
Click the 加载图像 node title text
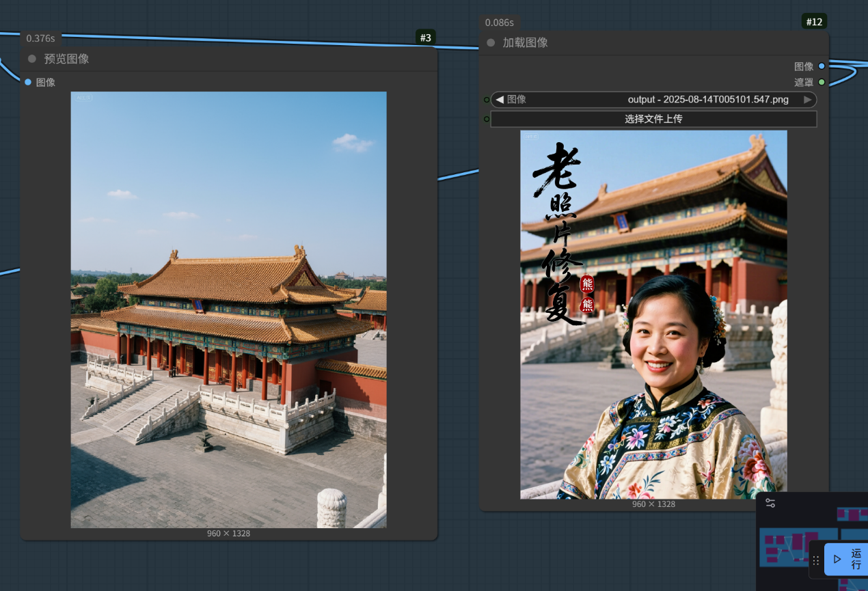(525, 43)
